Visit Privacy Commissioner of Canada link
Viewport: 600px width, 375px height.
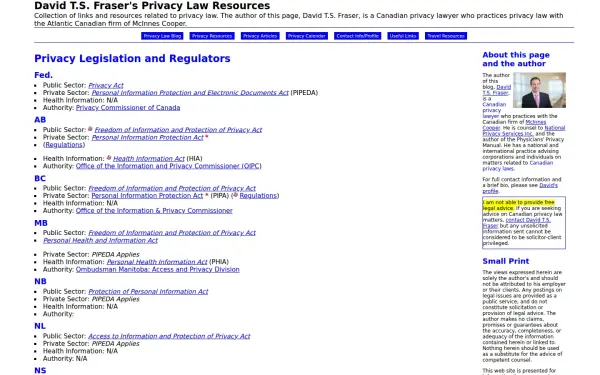coord(128,108)
